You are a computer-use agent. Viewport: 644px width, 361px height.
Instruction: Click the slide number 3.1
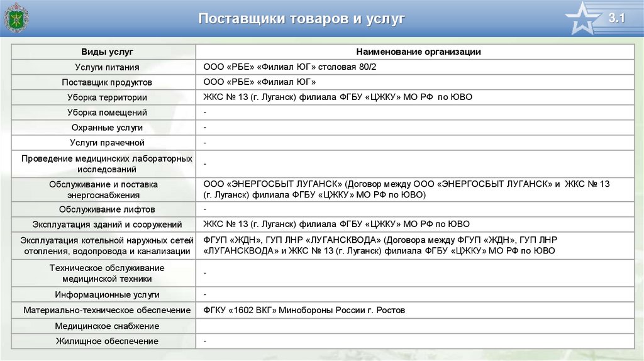pos(616,18)
